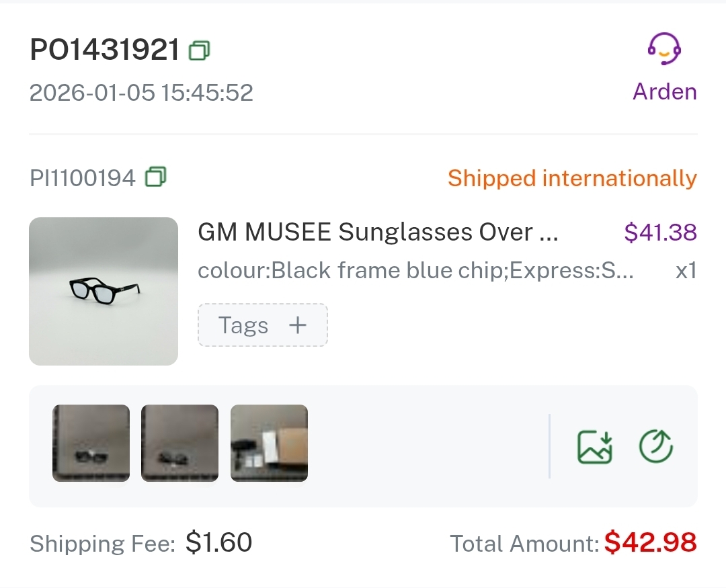Click the item price $41.38
The image size is (726, 588).
660,233
